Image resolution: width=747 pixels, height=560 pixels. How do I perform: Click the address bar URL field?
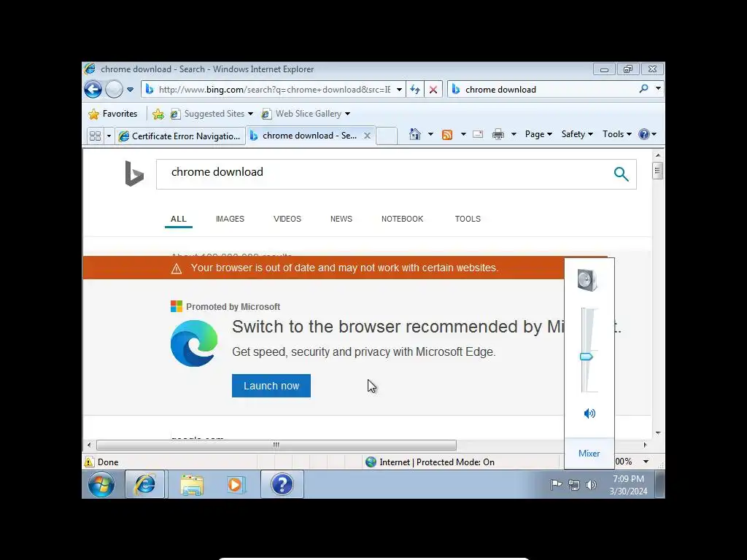[274, 90]
